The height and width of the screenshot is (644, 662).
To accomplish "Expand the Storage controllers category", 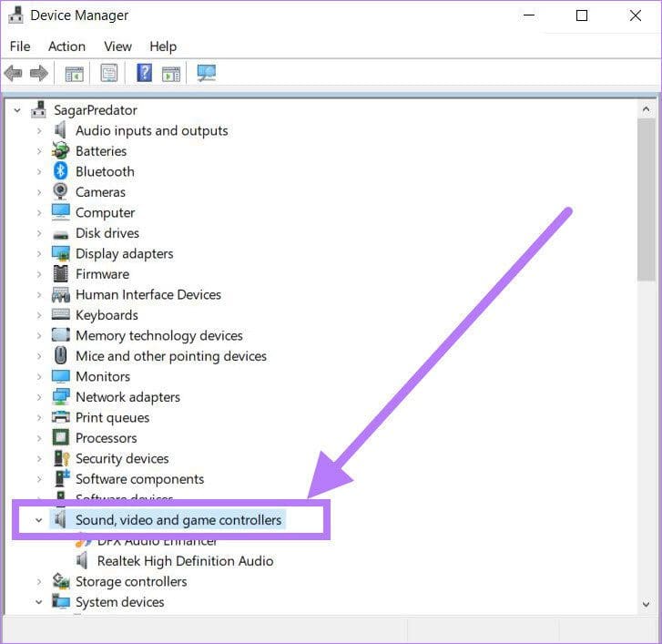I will tap(39, 582).
